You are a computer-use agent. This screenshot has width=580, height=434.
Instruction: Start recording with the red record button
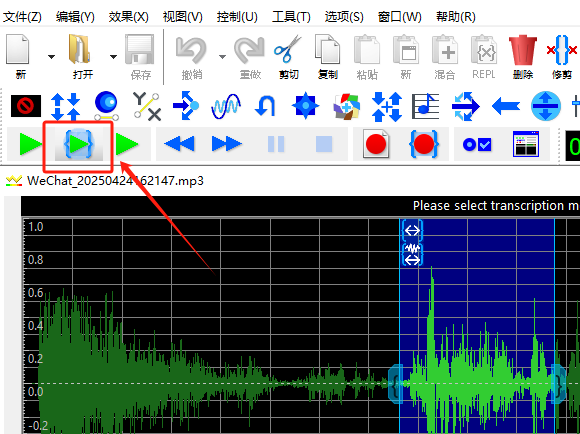pos(375,144)
